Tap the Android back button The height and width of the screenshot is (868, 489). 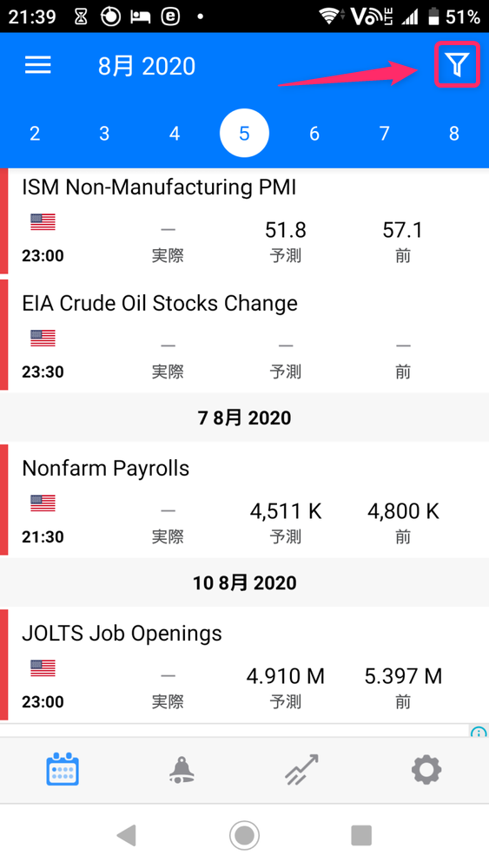pyautogui.click(x=127, y=835)
